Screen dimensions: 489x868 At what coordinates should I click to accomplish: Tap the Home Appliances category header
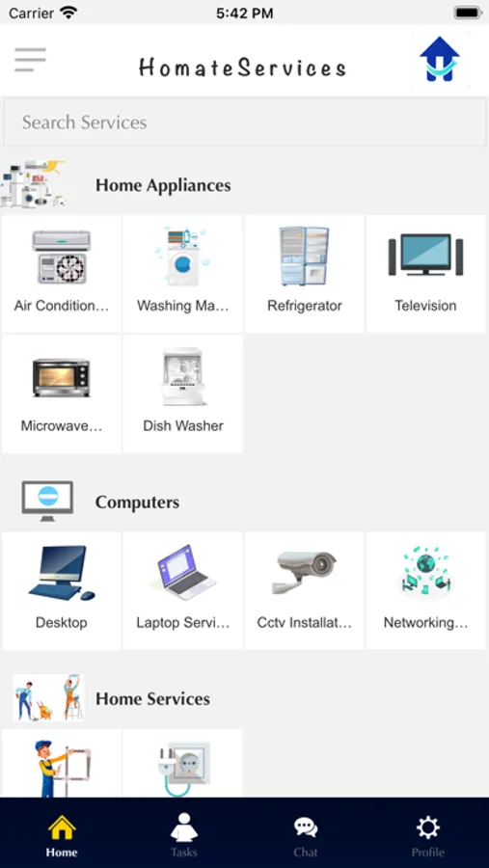(163, 185)
